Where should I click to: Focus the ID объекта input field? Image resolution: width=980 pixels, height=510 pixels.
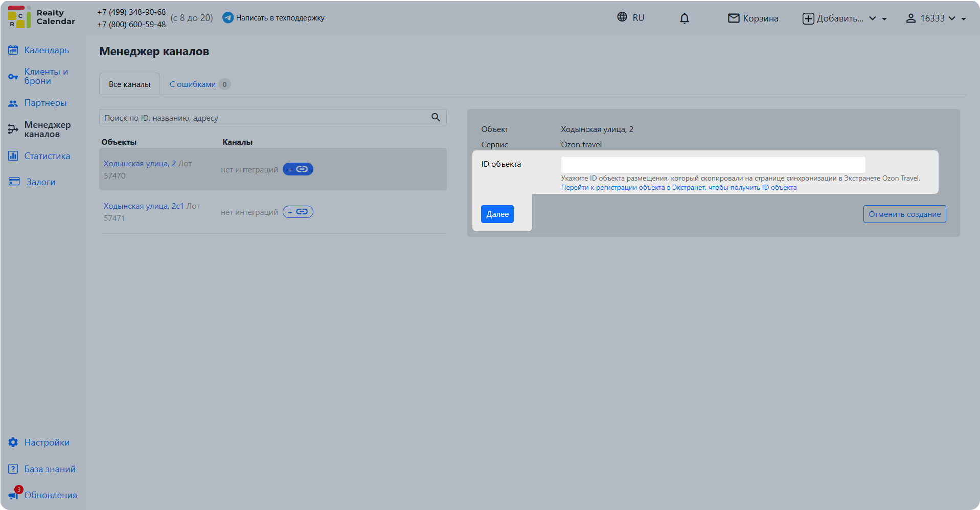pos(713,164)
